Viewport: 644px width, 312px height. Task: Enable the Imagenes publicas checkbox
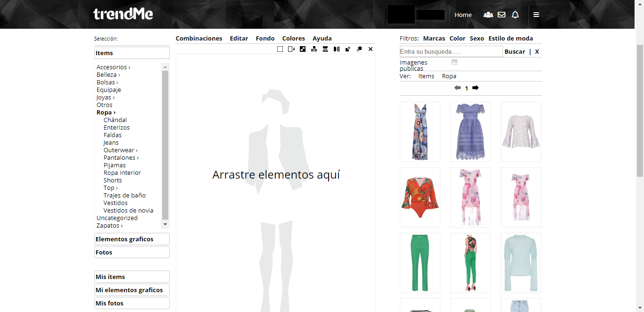pos(454,62)
